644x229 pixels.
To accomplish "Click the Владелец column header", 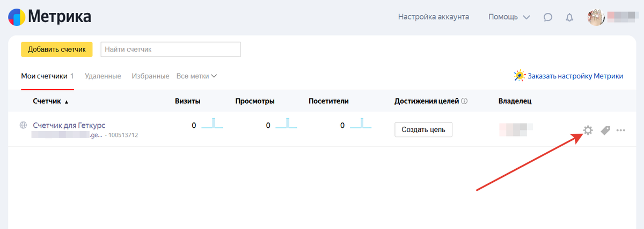I will (515, 101).
